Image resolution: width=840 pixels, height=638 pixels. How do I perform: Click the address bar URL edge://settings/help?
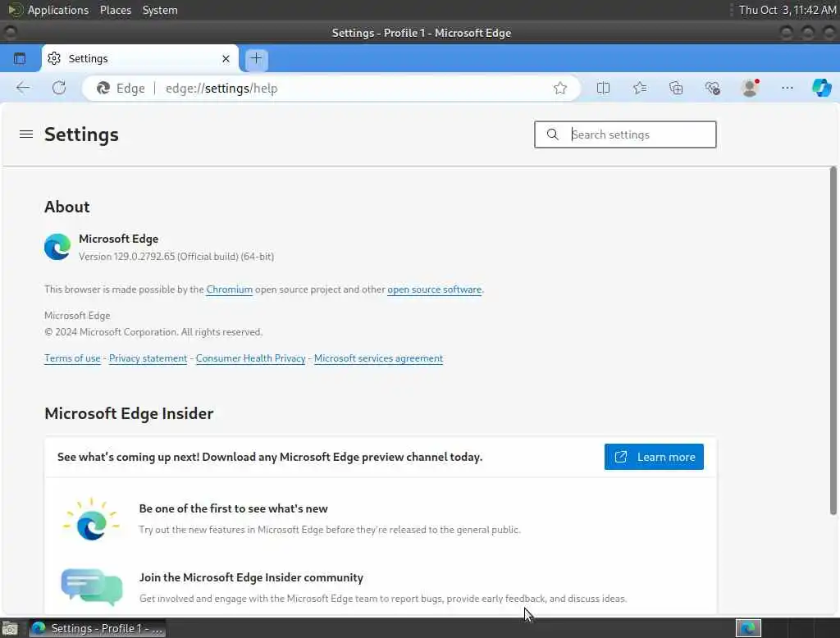221,89
